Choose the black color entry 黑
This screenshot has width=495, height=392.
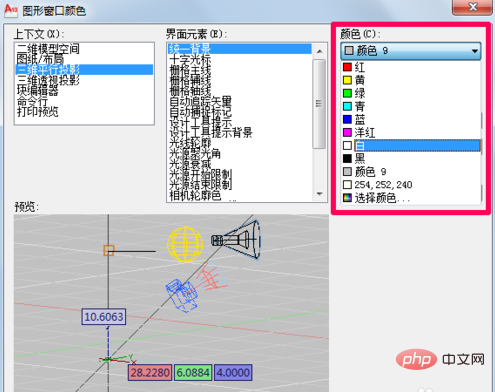point(411,159)
